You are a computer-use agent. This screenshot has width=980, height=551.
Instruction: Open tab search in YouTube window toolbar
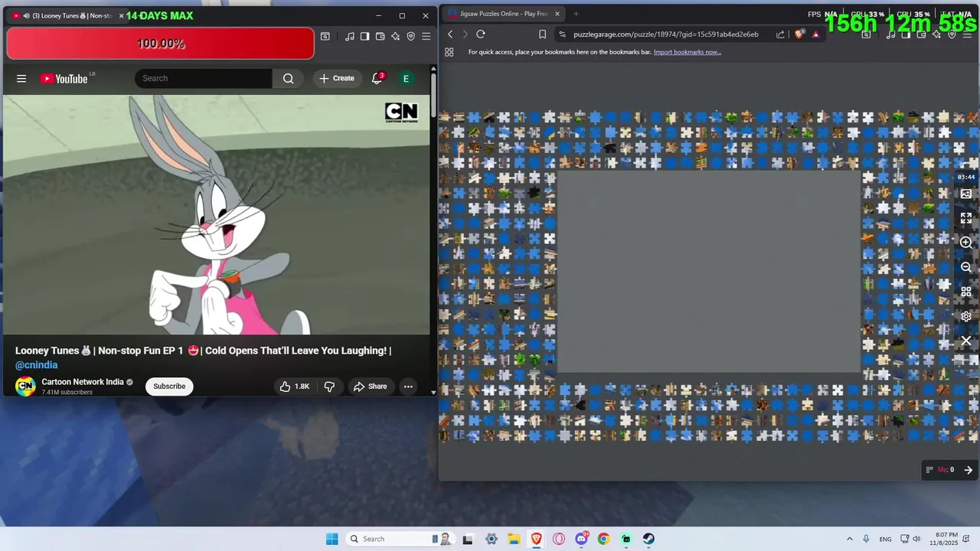pos(325,36)
